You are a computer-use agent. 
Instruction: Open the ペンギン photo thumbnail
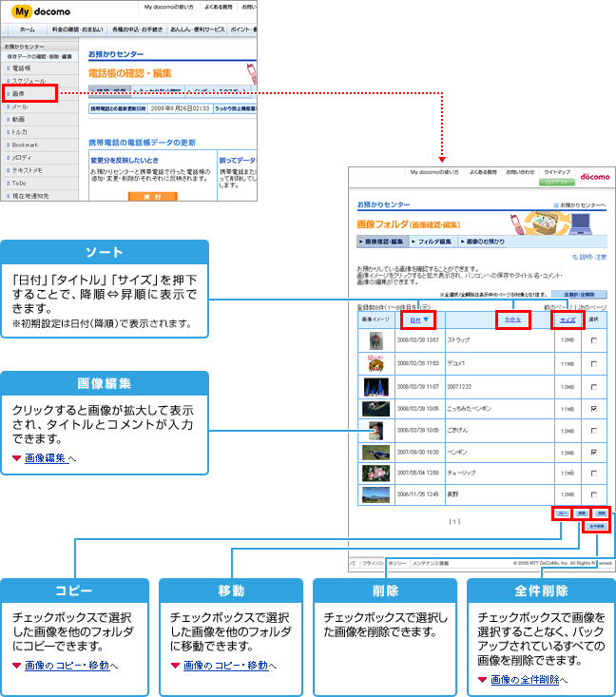pos(375,452)
